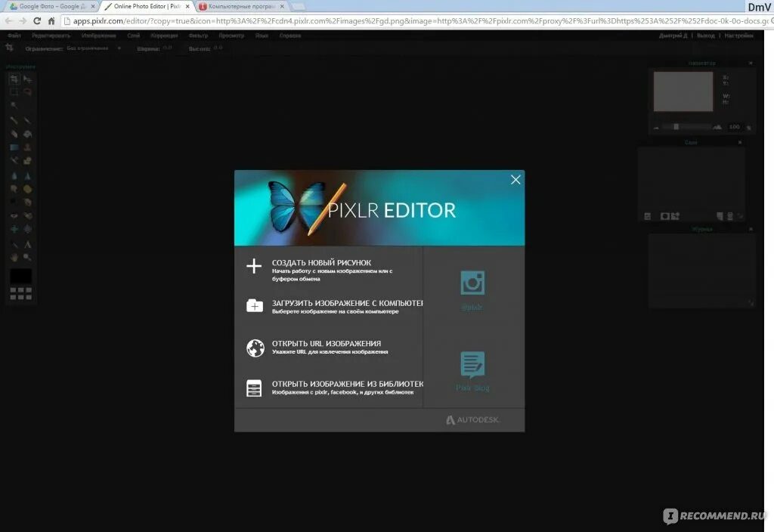
Task: Click the Navigator zoom percentage field
Action: click(735, 127)
